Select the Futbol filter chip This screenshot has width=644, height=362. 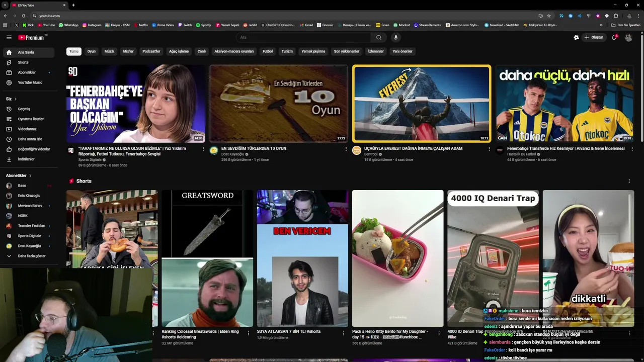268,51
